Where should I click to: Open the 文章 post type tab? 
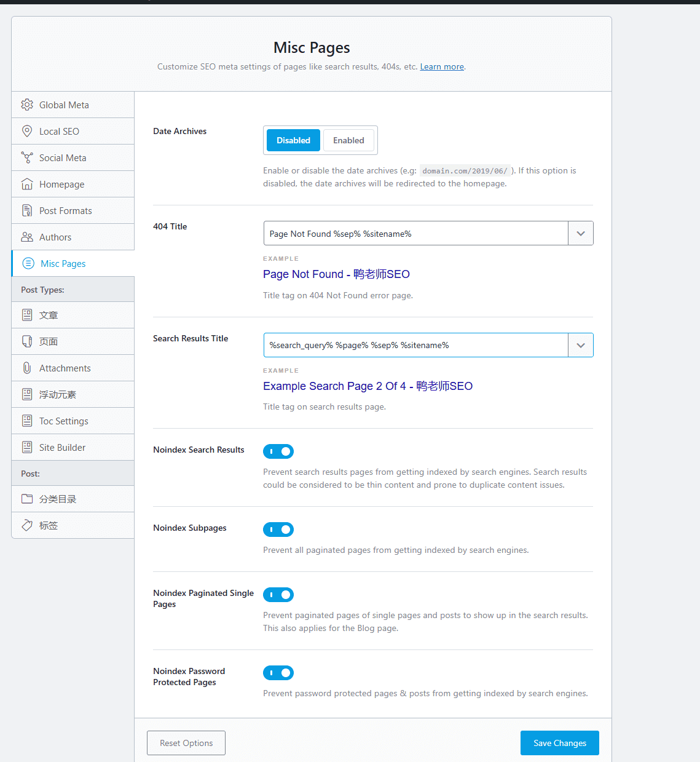pos(73,315)
